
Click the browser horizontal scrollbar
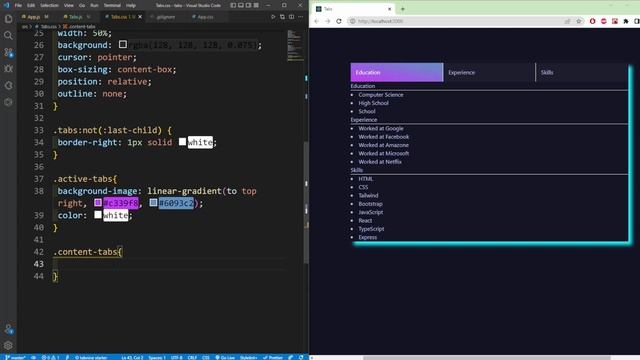pos(487,358)
